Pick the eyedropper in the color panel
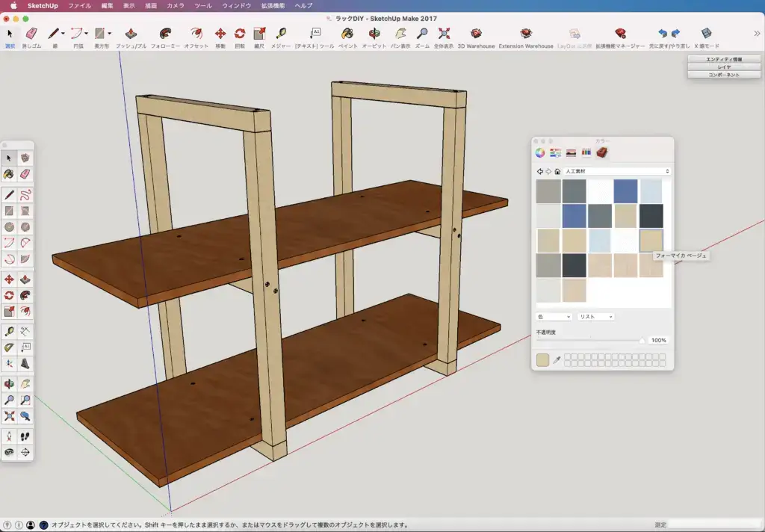The width and height of the screenshot is (765, 532). pyautogui.click(x=557, y=360)
